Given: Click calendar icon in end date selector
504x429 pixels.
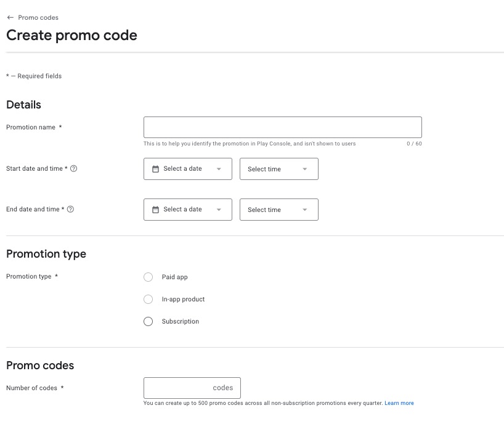Looking at the screenshot, I should pyautogui.click(x=155, y=210).
